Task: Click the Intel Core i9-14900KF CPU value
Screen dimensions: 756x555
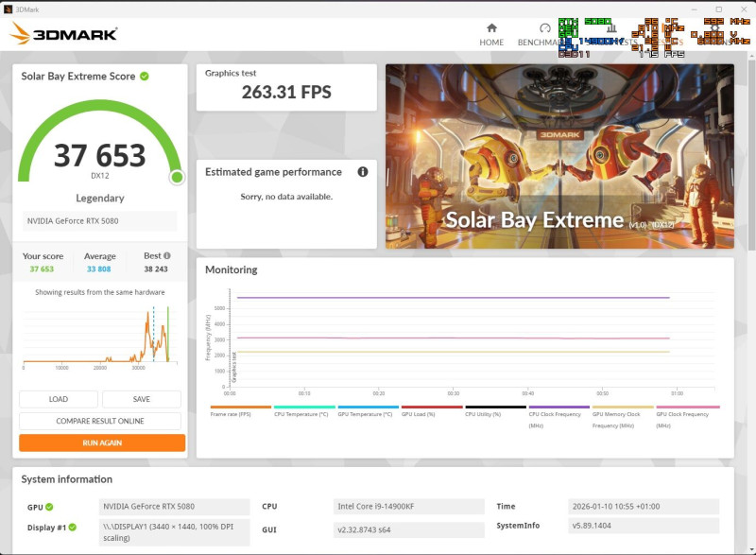Action: coord(409,506)
